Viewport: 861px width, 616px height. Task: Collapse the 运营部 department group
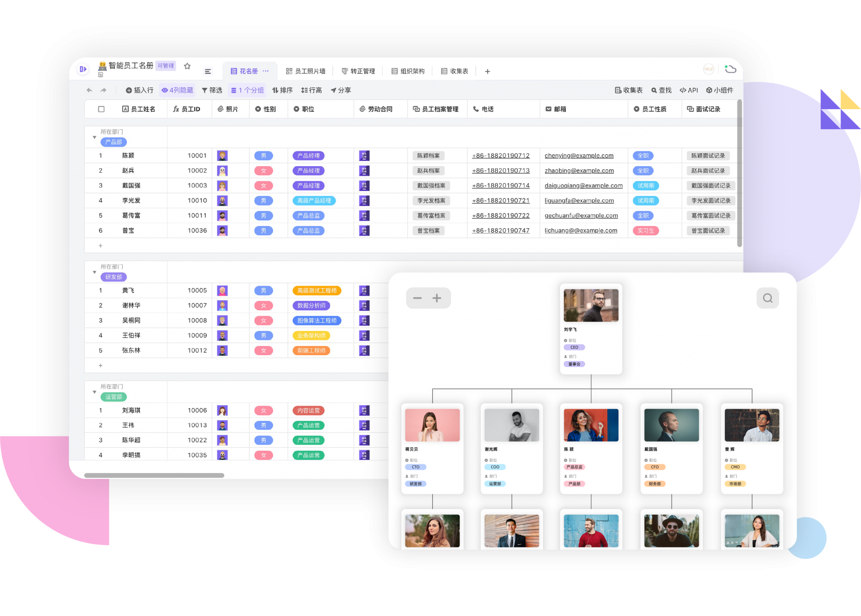(x=94, y=392)
